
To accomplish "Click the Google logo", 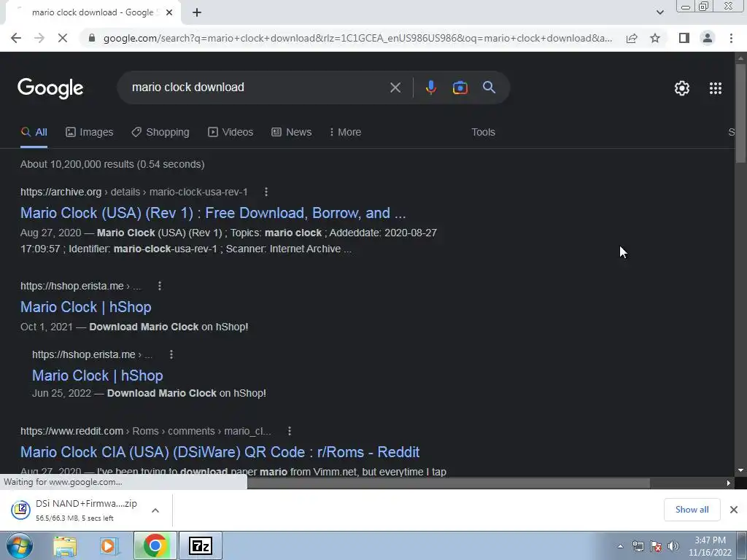I will tap(50, 88).
